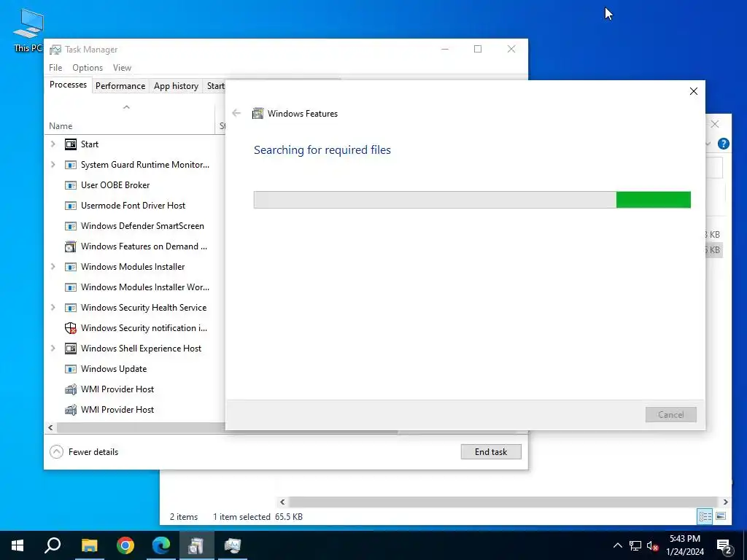The height and width of the screenshot is (560, 747).
Task: Click the last WMI Provider Host icon
Action: pos(71,410)
